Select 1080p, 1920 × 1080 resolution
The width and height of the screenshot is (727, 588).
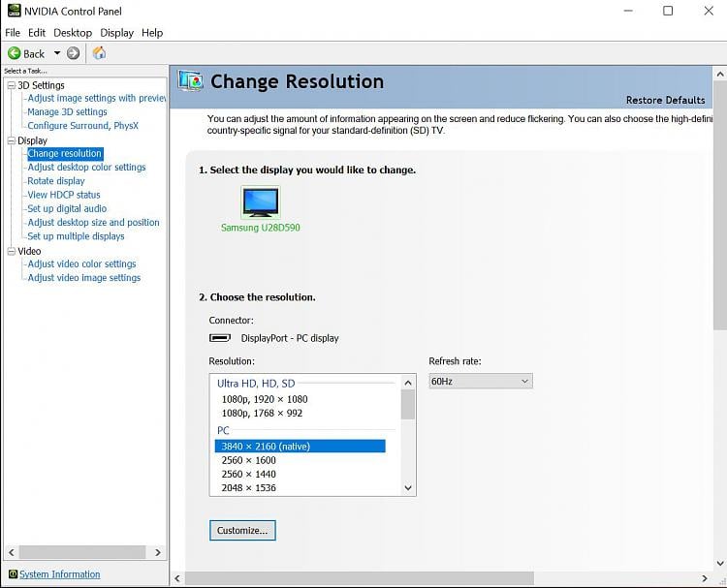tap(265, 399)
